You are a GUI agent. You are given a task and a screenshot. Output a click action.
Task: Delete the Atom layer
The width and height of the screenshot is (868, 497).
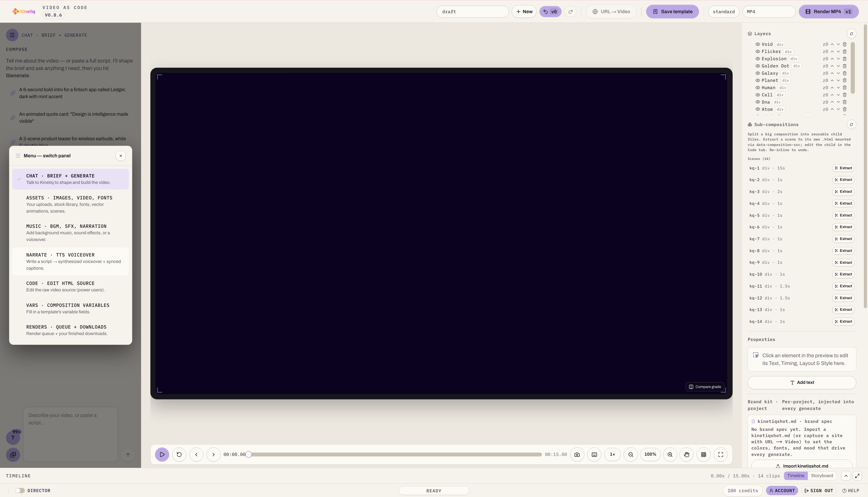[x=844, y=109]
